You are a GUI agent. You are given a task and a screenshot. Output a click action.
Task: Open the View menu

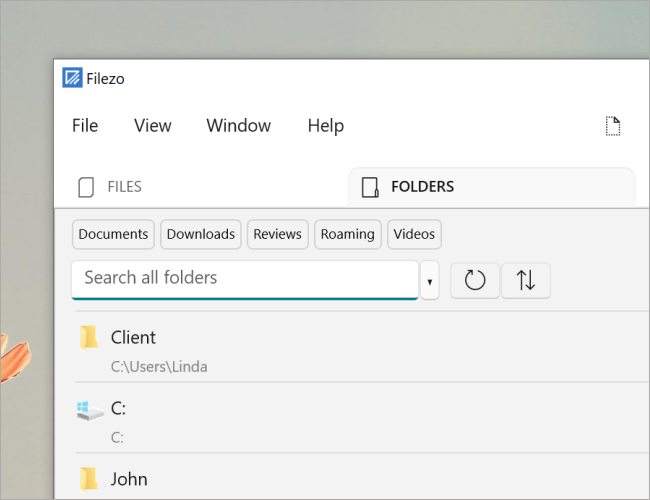[x=153, y=126]
